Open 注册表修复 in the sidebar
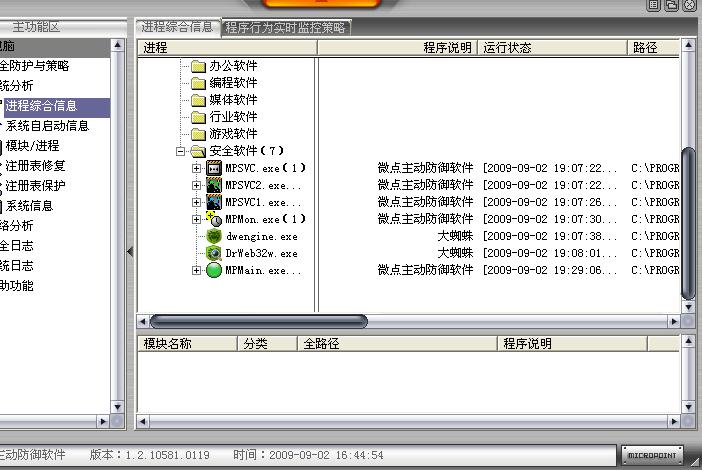702x470 pixels. 35,166
